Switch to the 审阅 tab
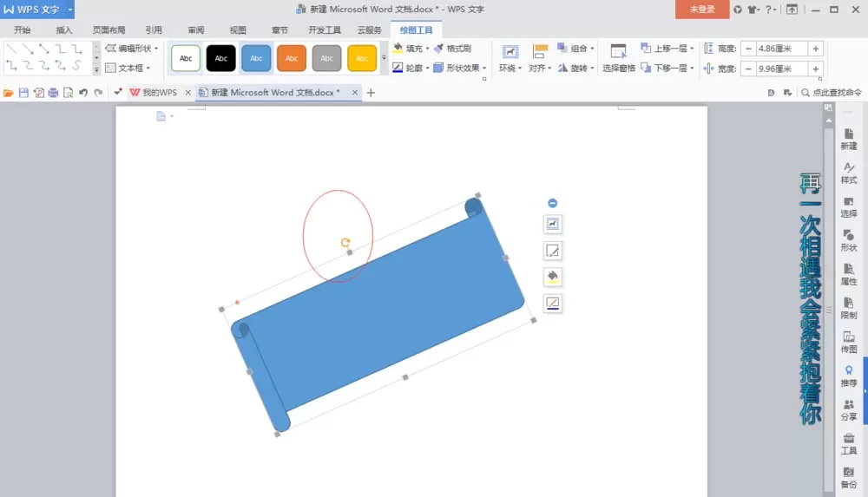868x497 pixels. (x=196, y=29)
